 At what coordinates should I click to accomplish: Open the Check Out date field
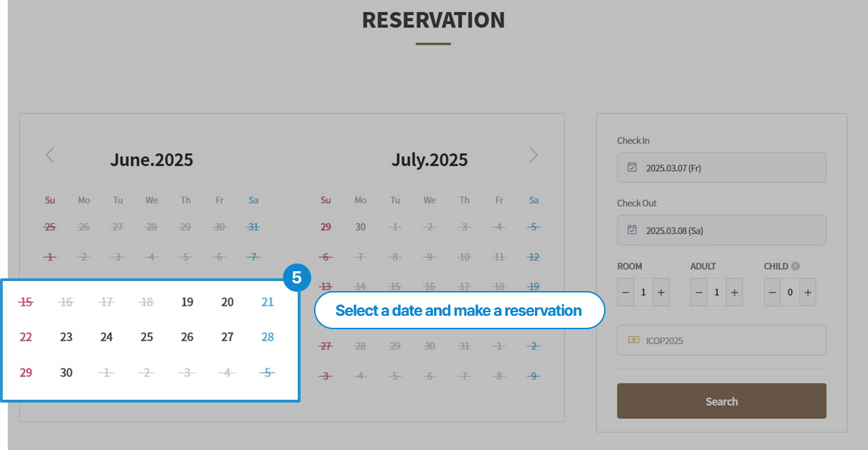pos(721,230)
